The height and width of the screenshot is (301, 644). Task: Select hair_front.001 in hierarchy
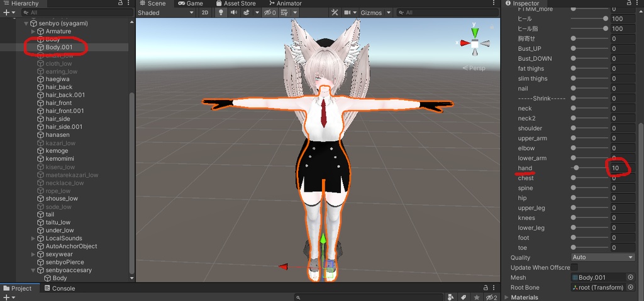pos(64,111)
